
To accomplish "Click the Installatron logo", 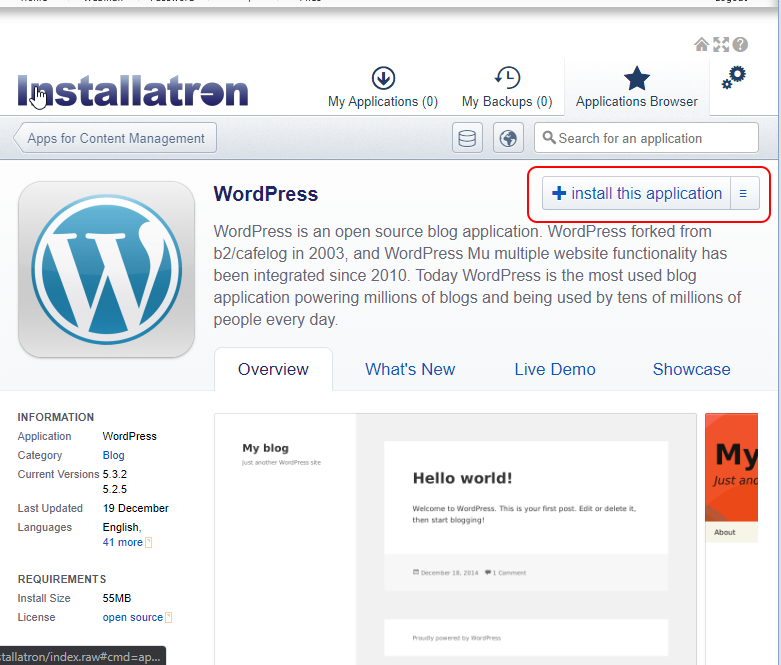I will 132,91.
